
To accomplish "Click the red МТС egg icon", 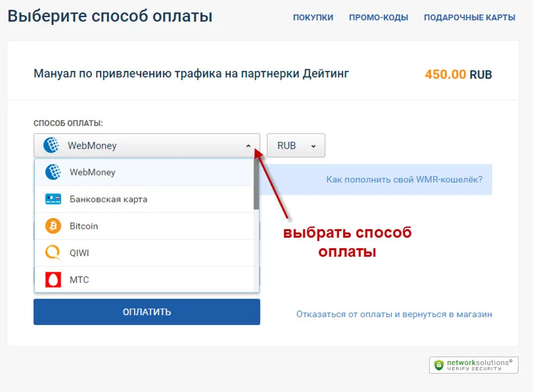I will click(53, 280).
